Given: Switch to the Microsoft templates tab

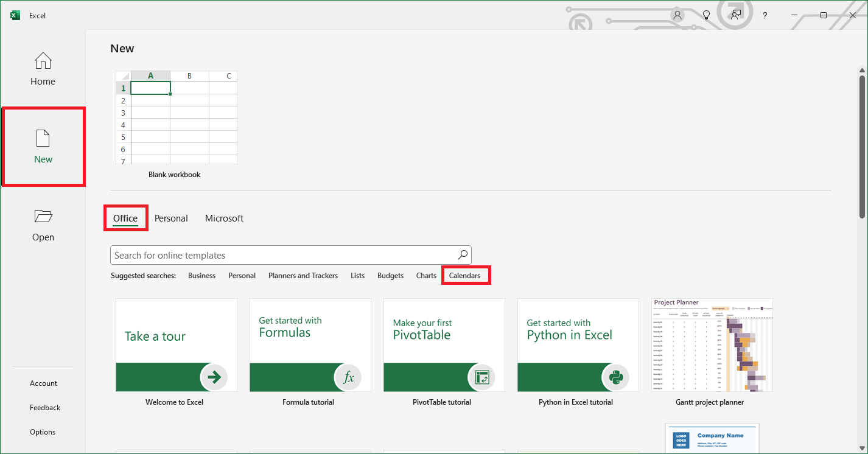Looking at the screenshot, I should [x=224, y=218].
